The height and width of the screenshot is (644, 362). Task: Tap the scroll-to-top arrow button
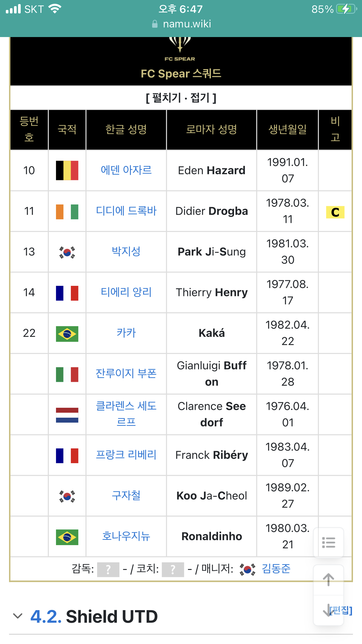(328, 580)
